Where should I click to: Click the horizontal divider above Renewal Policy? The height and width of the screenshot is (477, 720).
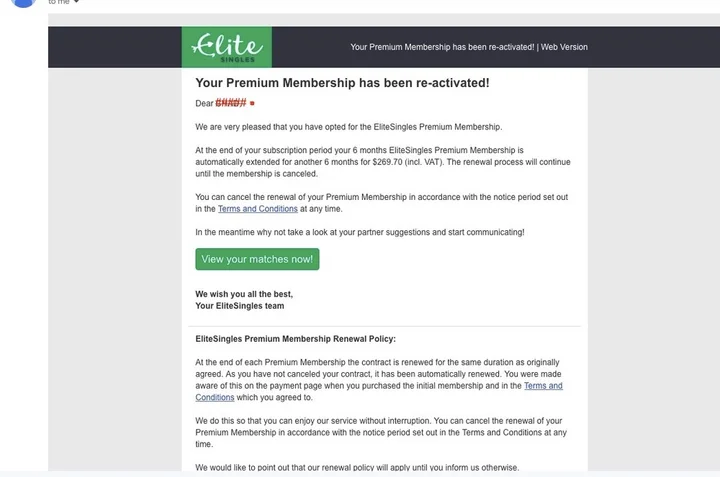click(x=384, y=326)
